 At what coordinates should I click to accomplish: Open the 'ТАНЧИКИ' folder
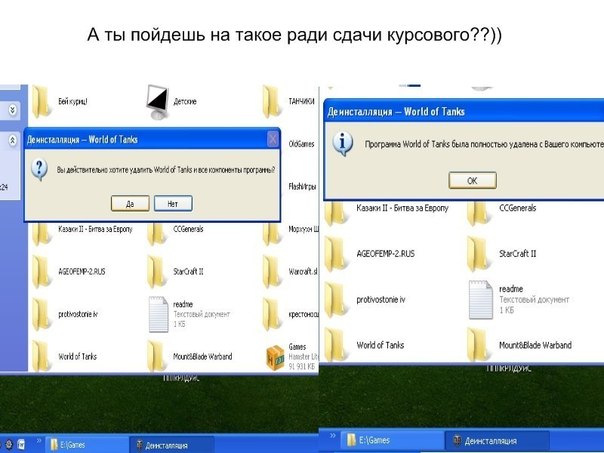(273, 102)
